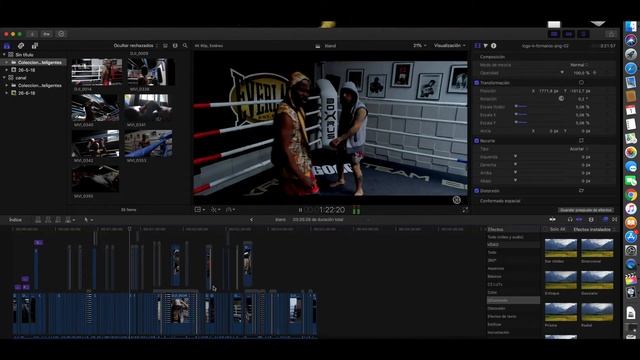Open the Modo de mezcla Normal dropdown
This screenshot has height=360, width=640.
[x=579, y=65]
